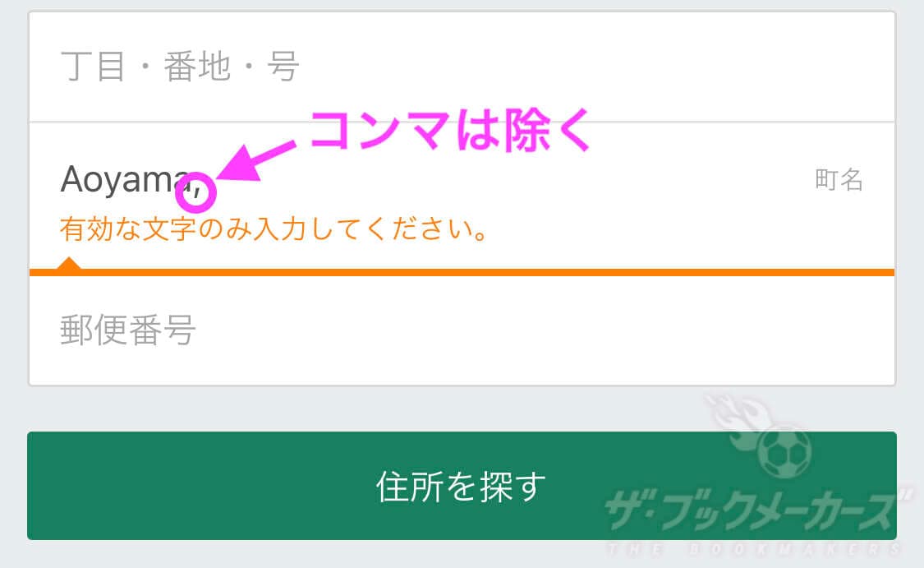Click the 町名 field label
The image size is (924, 568).
tap(839, 180)
